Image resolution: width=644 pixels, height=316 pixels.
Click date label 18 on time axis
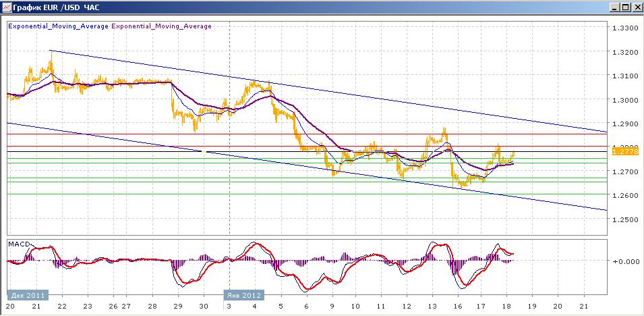click(x=506, y=307)
